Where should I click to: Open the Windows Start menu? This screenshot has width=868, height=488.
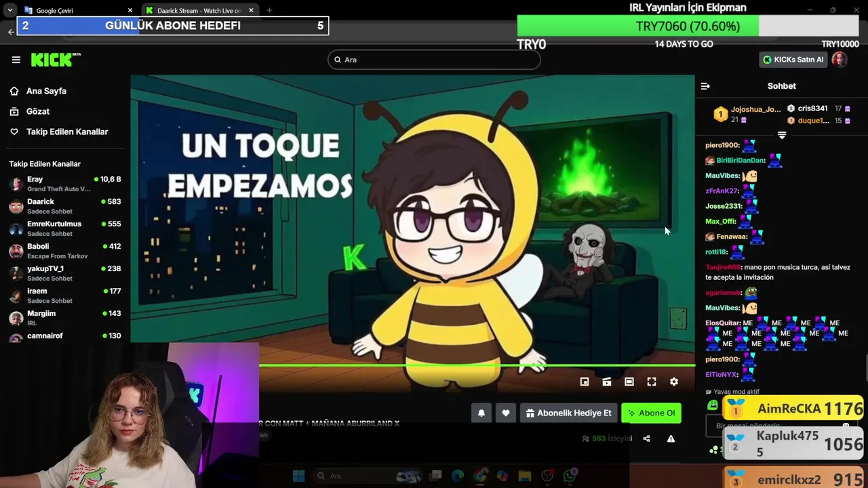299,476
